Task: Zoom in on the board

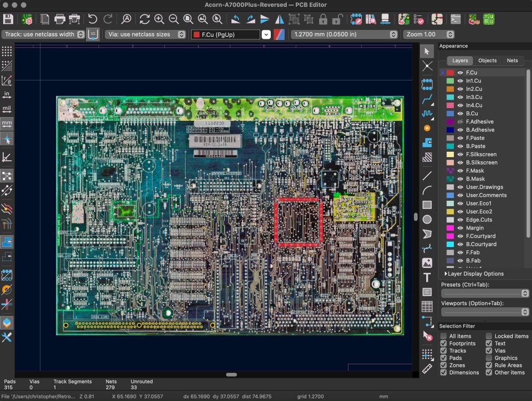Action: (159, 19)
